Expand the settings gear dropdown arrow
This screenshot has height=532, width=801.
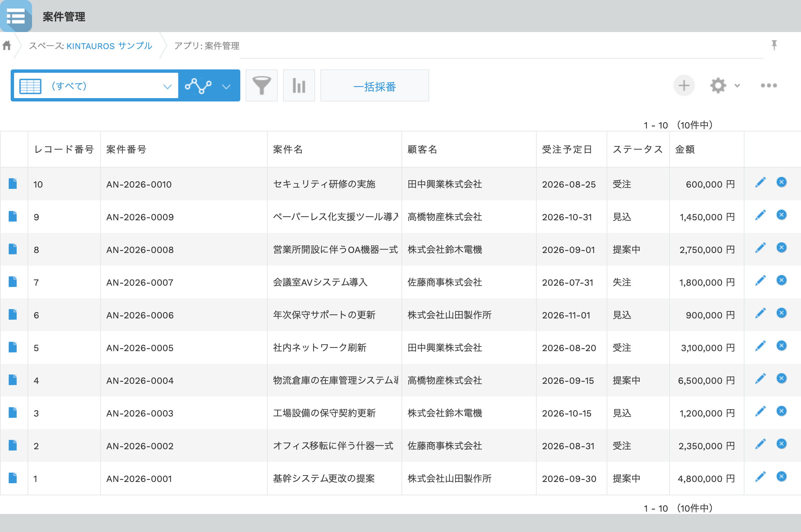click(x=737, y=85)
